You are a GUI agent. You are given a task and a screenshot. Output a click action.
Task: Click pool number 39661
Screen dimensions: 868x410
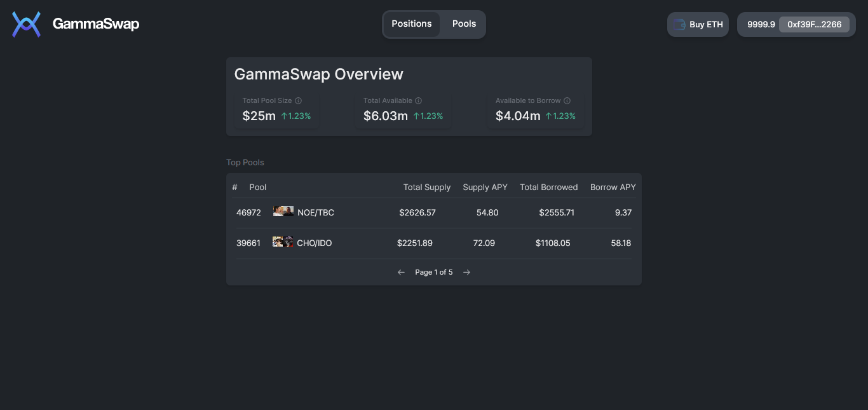pyautogui.click(x=248, y=243)
